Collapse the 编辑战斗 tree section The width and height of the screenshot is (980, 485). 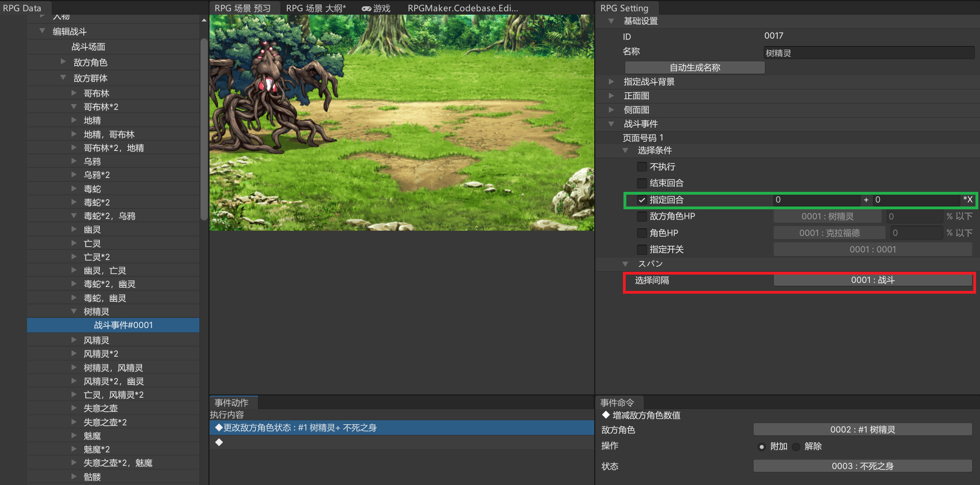pyautogui.click(x=42, y=31)
